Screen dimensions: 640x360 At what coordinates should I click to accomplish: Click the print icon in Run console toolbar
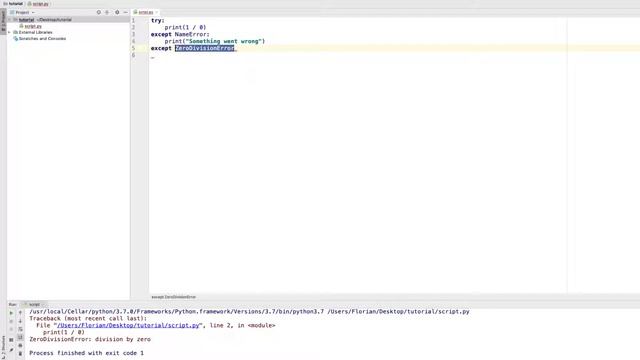pyautogui.click(x=20, y=346)
